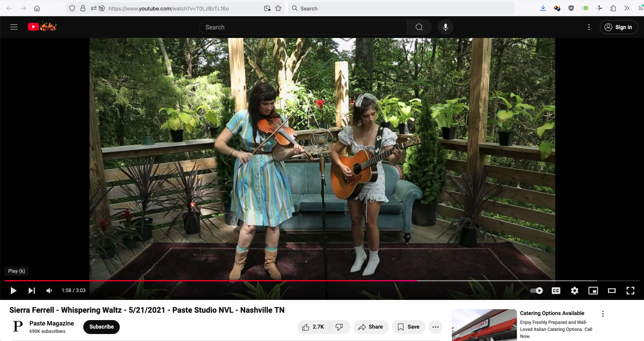Enter full screen mode
The image size is (644, 341).
630,291
